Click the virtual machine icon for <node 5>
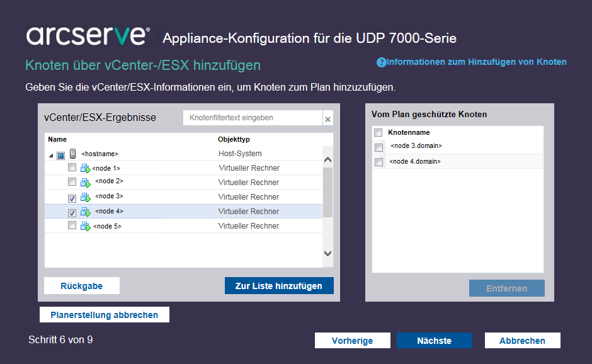 [85, 226]
